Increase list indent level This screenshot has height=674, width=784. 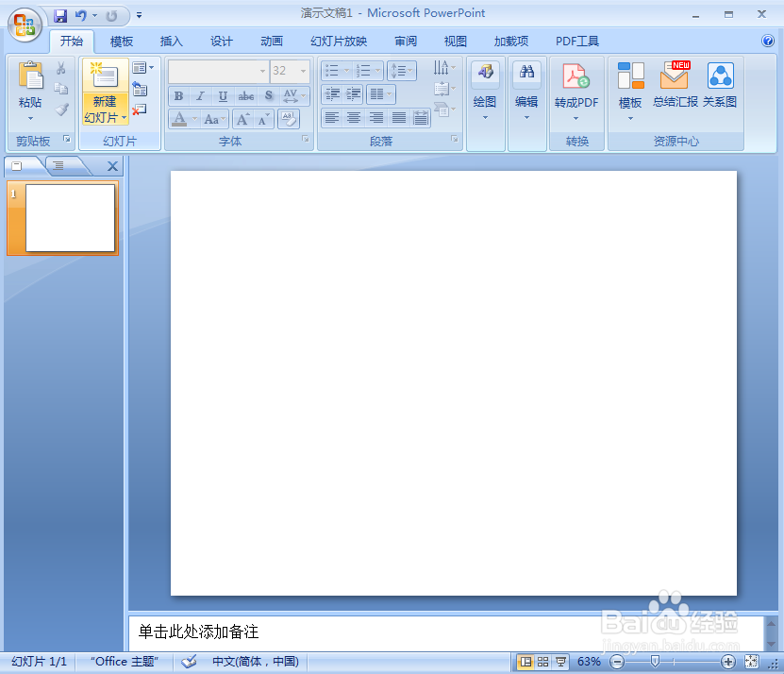(x=354, y=93)
